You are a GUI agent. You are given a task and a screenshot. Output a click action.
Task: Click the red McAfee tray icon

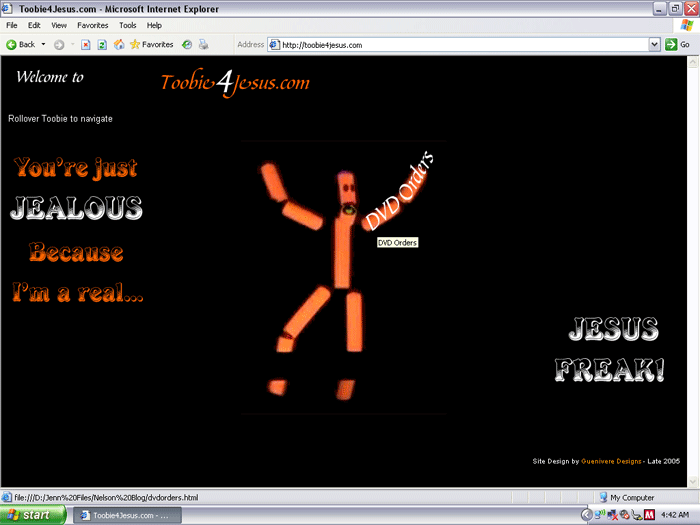point(650,515)
